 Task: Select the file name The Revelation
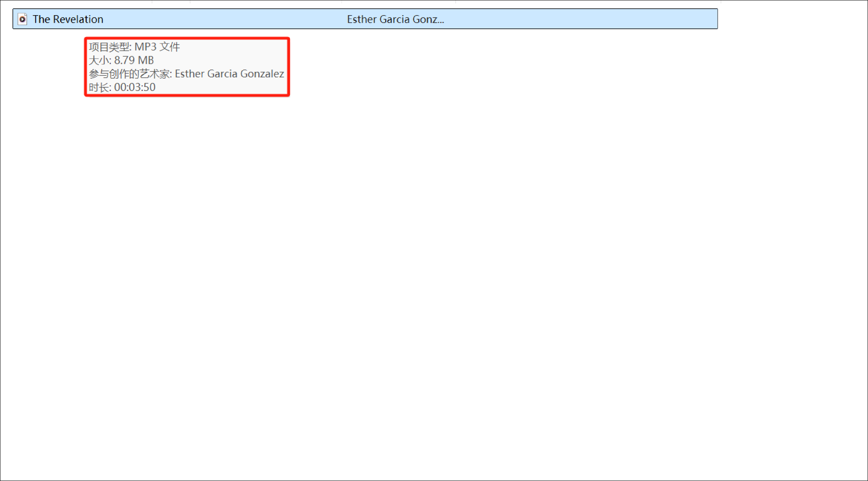68,19
